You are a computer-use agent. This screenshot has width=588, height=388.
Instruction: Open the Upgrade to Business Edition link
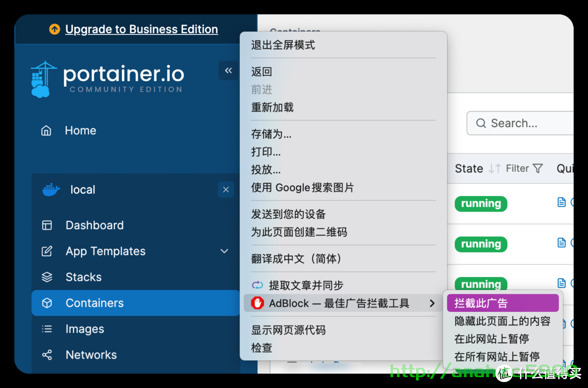pos(142,29)
